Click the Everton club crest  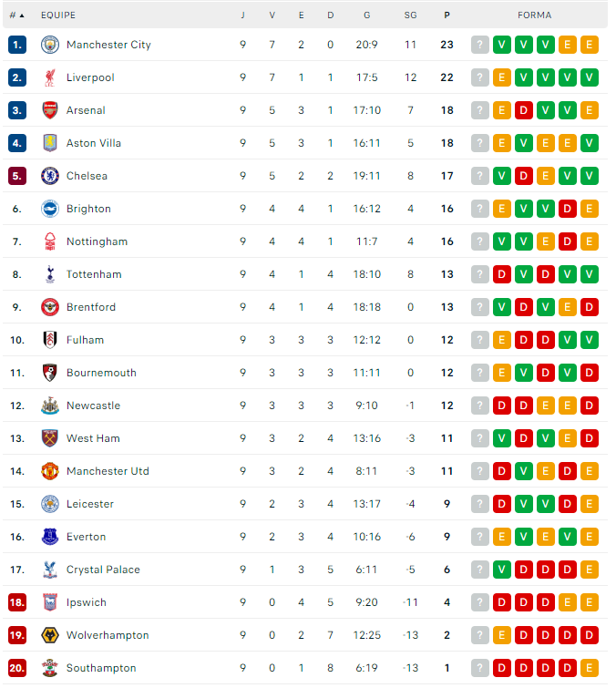tap(50, 537)
